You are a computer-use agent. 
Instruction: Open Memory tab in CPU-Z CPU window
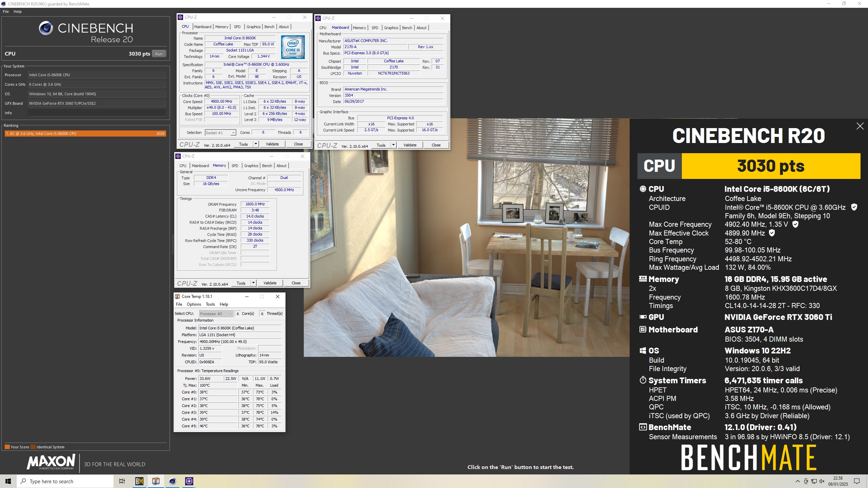click(222, 27)
